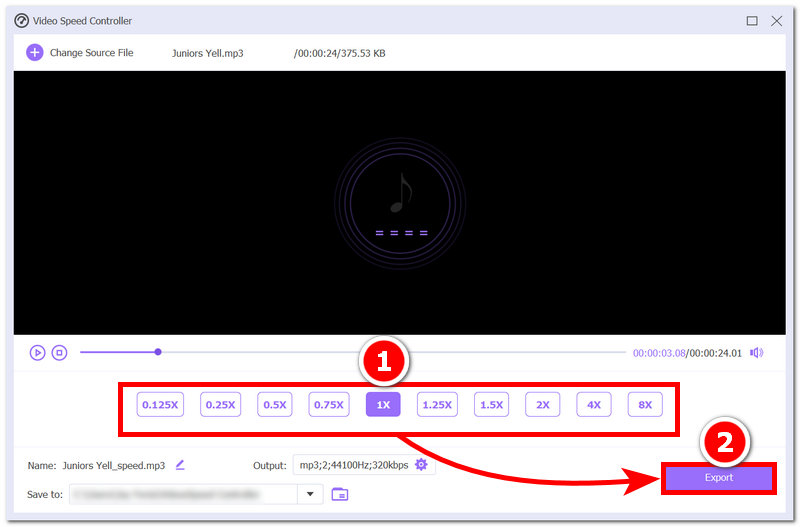The width and height of the screenshot is (800, 527).
Task: Choose the 8X speed option
Action: point(645,405)
